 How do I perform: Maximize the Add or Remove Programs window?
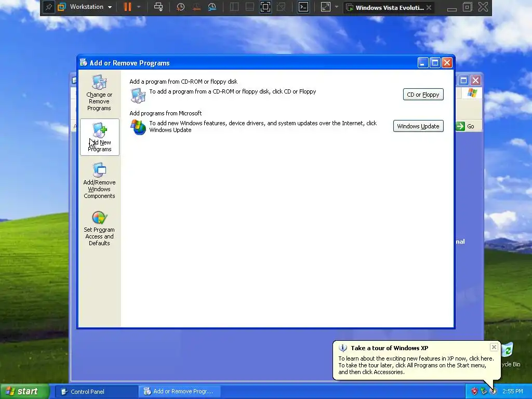[x=435, y=63]
